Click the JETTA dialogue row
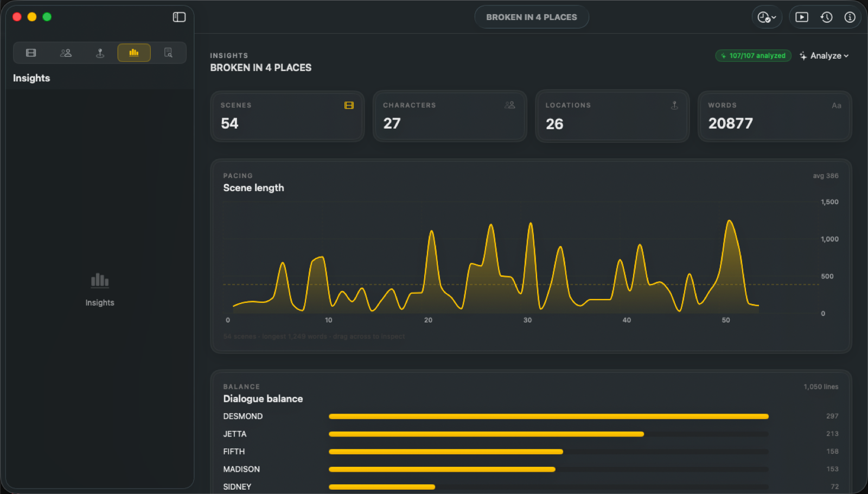The width and height of the screenshot is (868, 494). click(531, 434)
